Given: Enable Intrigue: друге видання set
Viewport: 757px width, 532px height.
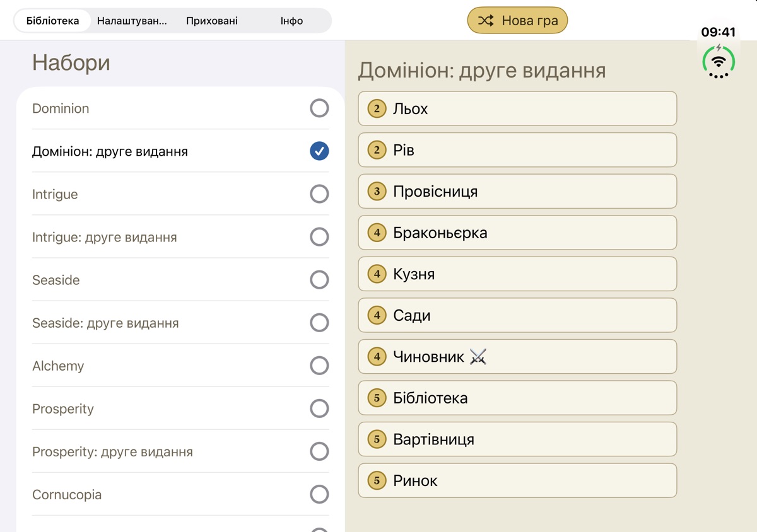Looking at the screenshot, I should point(319,237).
